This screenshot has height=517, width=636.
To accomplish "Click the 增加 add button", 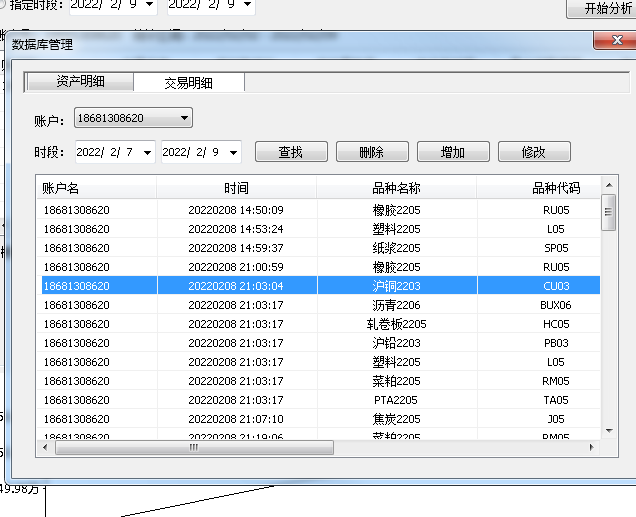I will (x=453, y=152).
